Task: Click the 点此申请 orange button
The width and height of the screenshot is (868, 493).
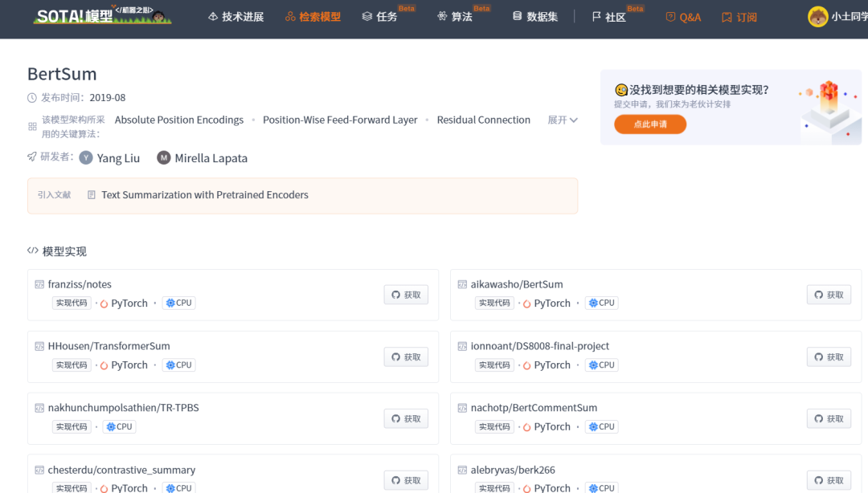Action: point(650,124)
